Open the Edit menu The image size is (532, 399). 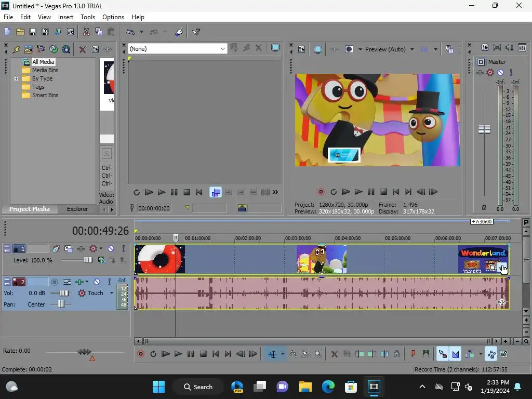[25, 17]
